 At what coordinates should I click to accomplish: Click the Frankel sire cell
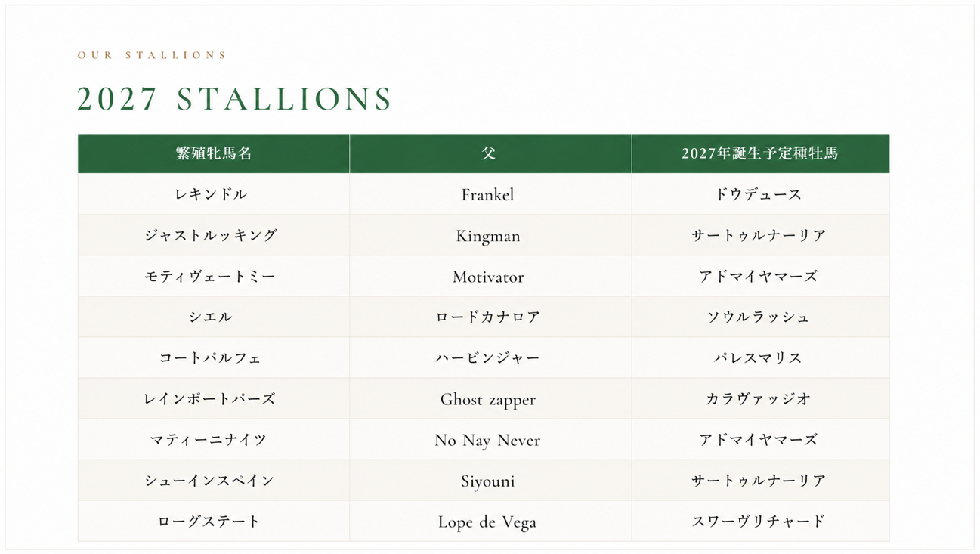point(490,194)
